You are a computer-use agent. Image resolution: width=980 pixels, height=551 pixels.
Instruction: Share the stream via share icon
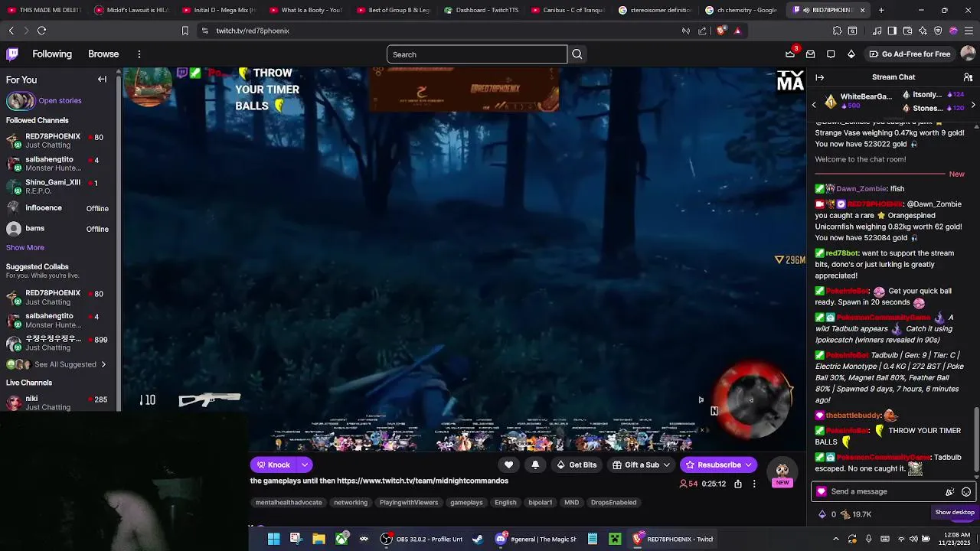pyautogui.click(x=738, y=484)
